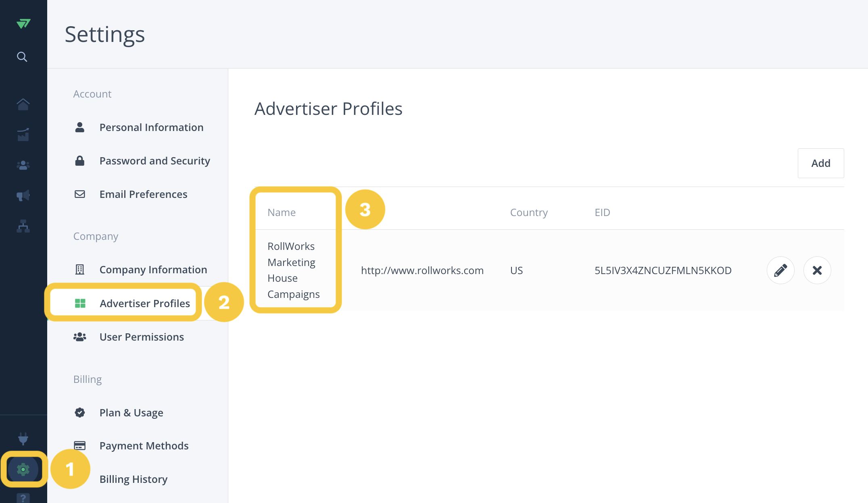Click the Settings page title

[105, 35]
